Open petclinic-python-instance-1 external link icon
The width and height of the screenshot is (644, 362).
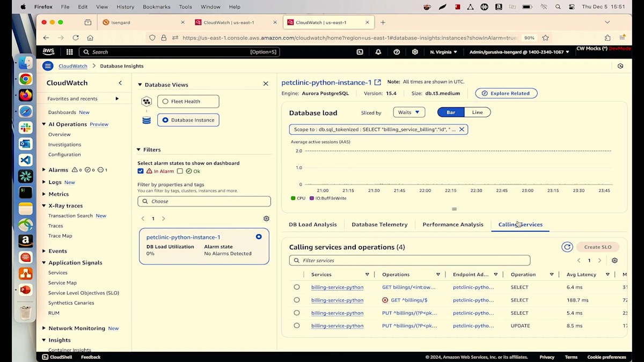[x=378, y=82]
